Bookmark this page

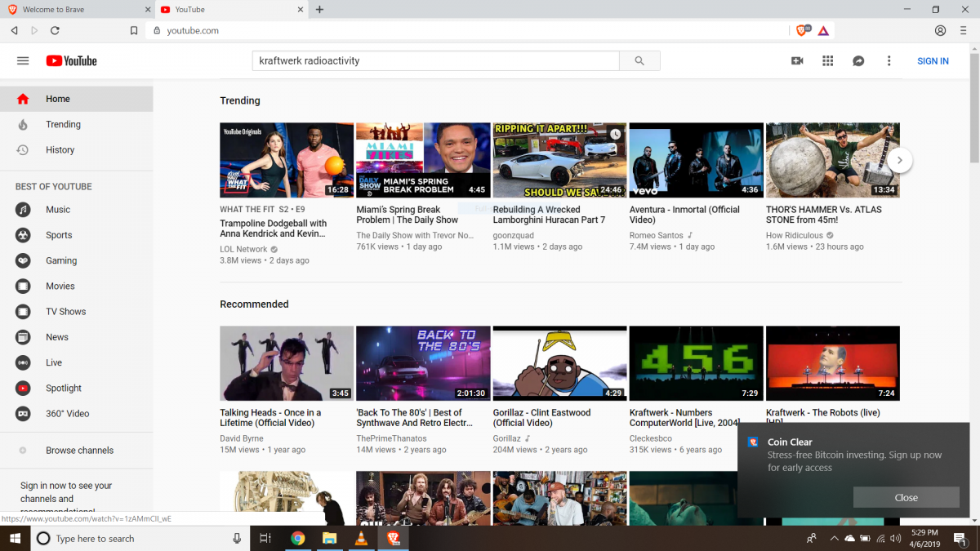pos(134,30)
